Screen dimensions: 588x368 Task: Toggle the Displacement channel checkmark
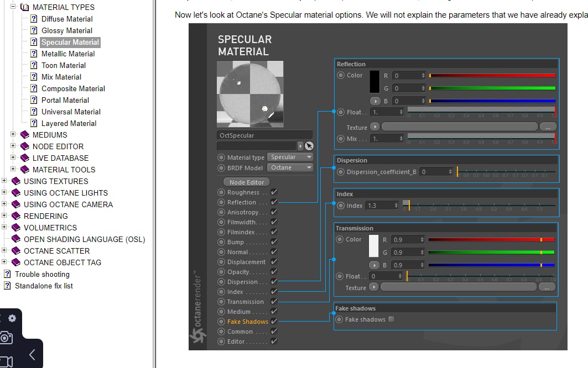[x=274, y=261]
